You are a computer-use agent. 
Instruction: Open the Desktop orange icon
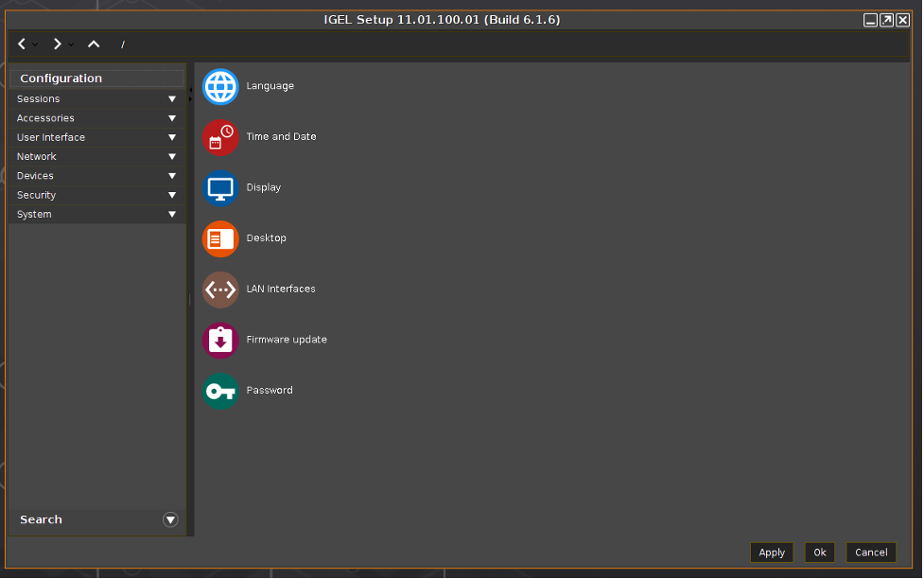220,238
